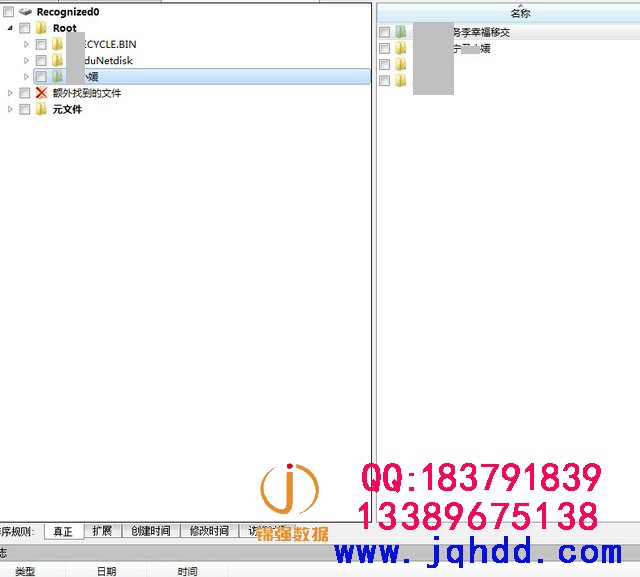Select the 创建时间 sort tab
640x577 pixels.
(x=151, y=531)
